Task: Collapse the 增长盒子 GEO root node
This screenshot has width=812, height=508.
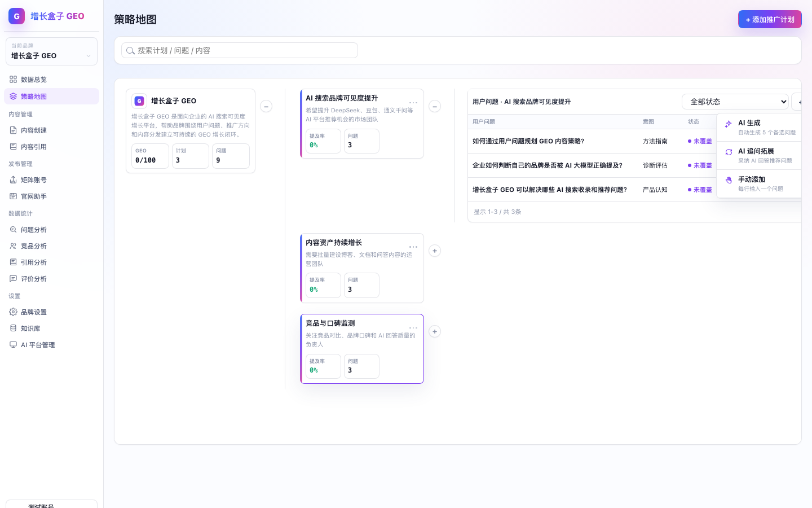Action: (x=266, y=106)
